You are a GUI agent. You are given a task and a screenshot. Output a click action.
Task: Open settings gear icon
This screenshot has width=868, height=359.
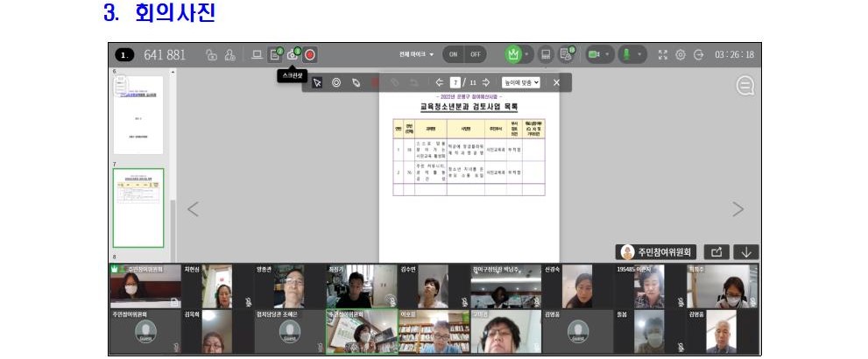click(681, 55)
